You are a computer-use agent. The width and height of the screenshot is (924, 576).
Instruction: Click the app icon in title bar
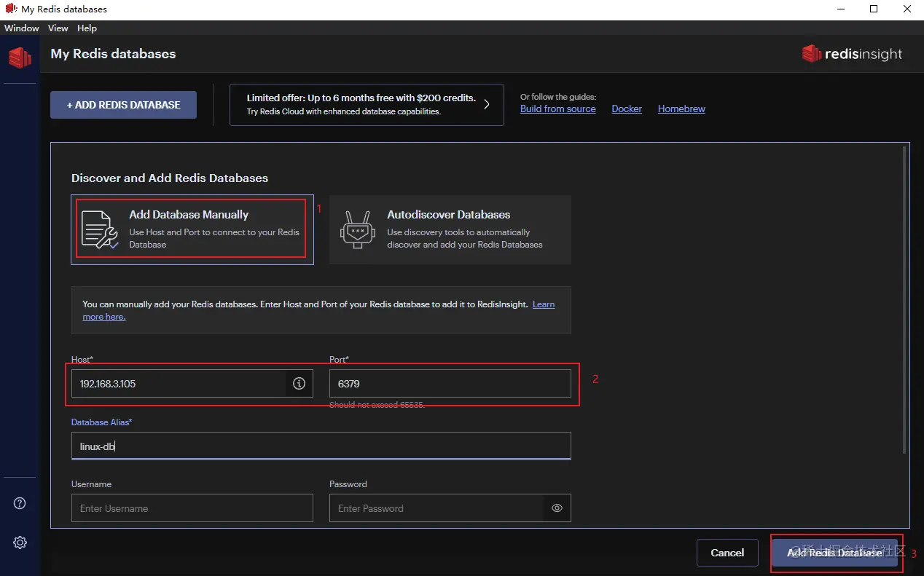tap(11, 9)
